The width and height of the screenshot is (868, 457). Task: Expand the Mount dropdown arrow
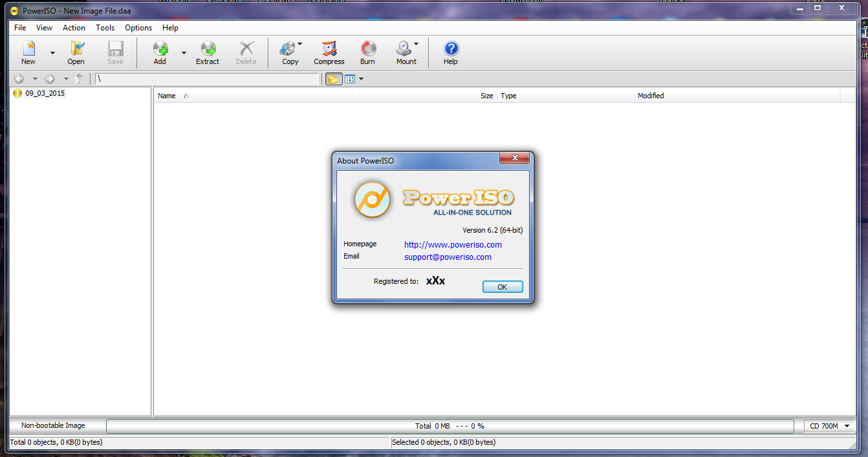pos(416,44)
